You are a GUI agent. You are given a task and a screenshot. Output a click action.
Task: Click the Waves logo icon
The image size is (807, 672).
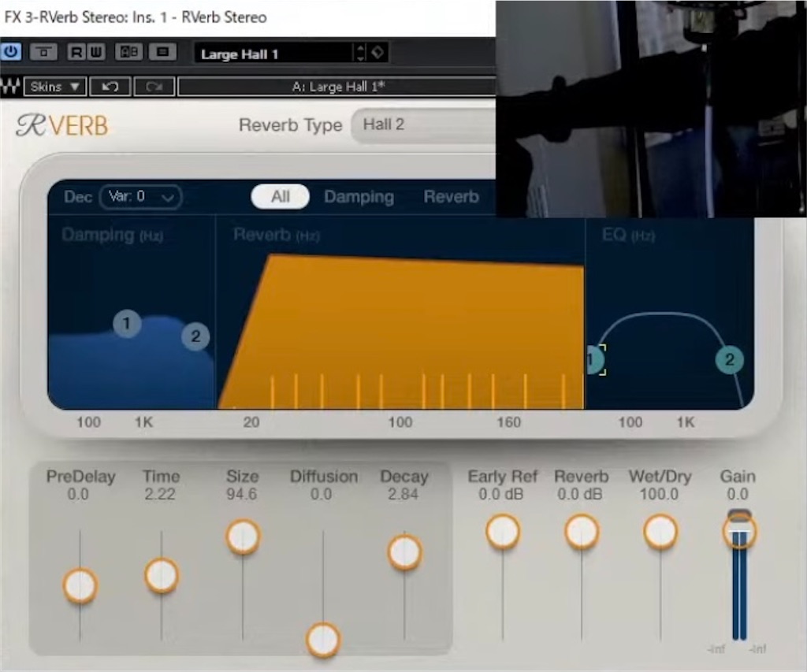[x=9, y=87]
